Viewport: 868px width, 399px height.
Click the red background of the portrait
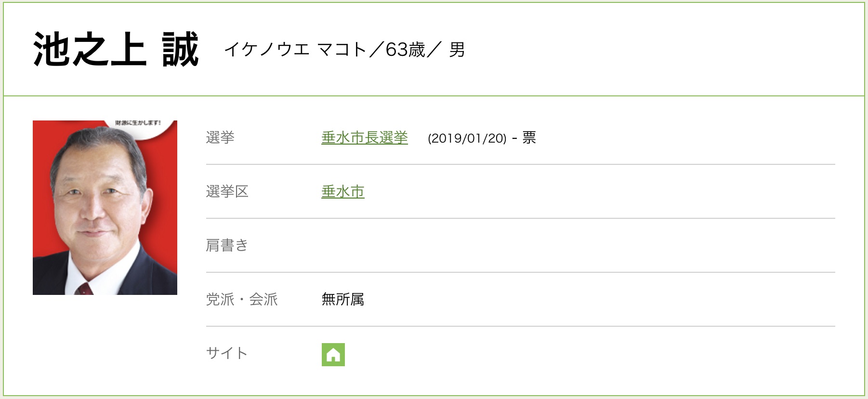point(164,202)
